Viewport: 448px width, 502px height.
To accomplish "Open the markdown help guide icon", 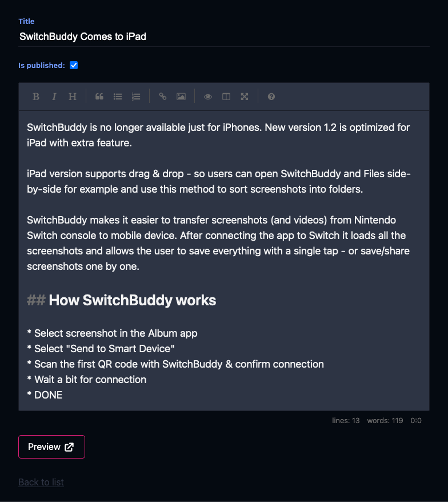I will [x=271, y=97].
